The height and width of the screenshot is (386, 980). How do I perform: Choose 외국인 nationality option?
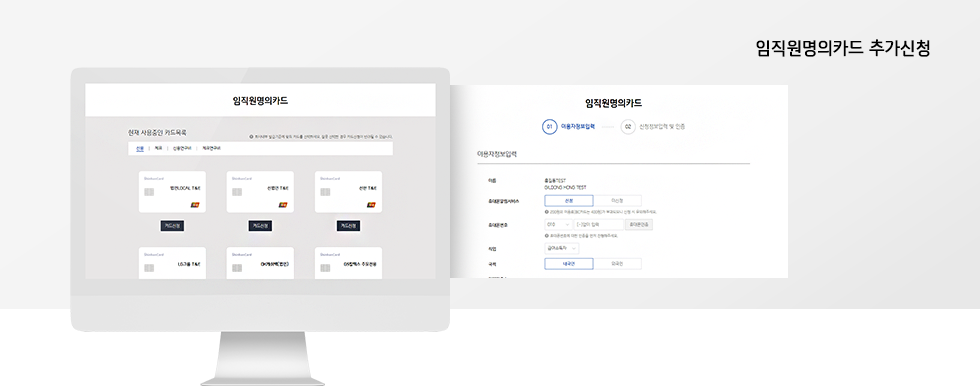617,264
